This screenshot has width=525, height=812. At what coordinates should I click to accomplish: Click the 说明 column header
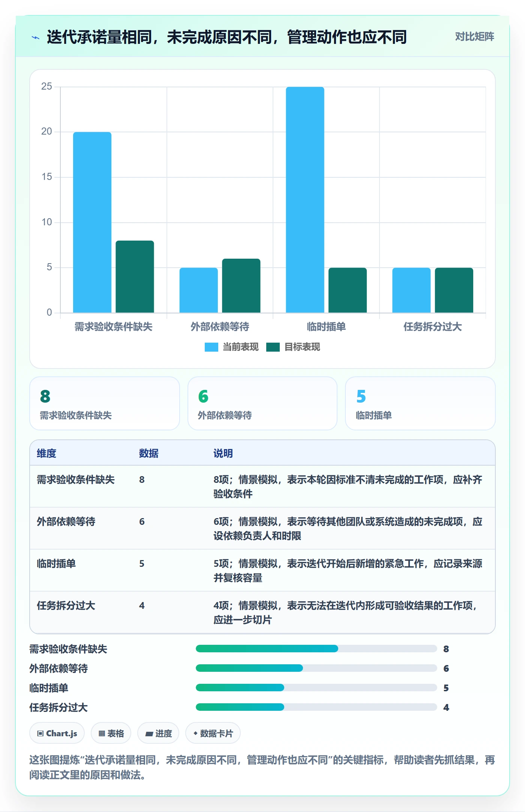pyautogui.click(x=223, y=453)
